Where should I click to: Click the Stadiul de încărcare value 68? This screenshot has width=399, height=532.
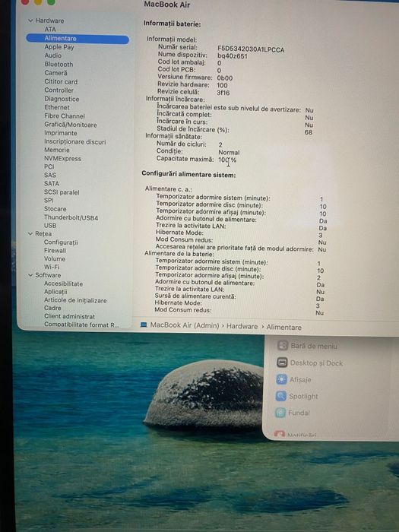(x=309, y=132)
